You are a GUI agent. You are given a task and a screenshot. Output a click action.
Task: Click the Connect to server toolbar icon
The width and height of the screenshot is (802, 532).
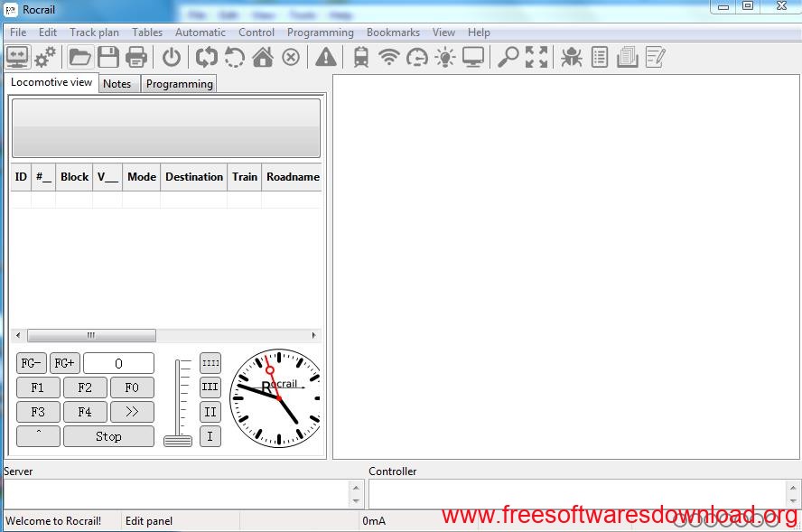(17, 57)
